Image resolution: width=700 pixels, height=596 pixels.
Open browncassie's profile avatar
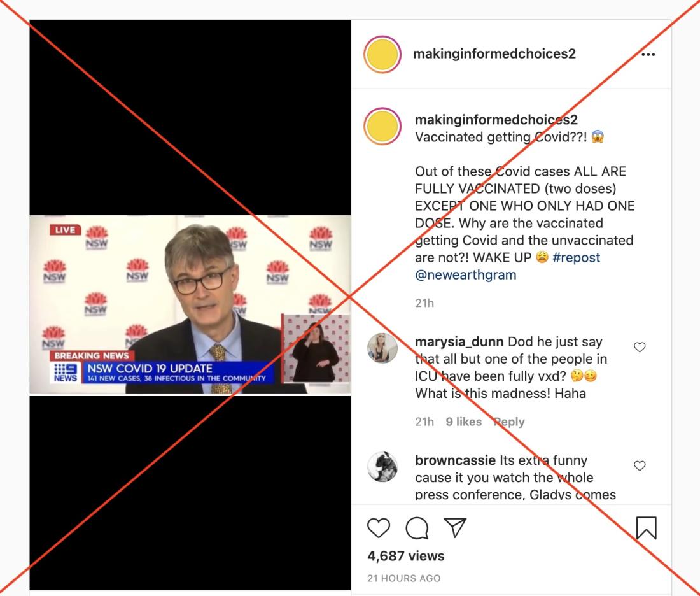click(x=382, y=467)
